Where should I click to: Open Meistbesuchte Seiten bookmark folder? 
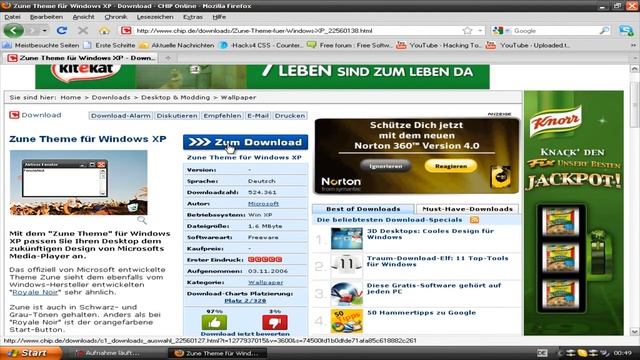41,45
